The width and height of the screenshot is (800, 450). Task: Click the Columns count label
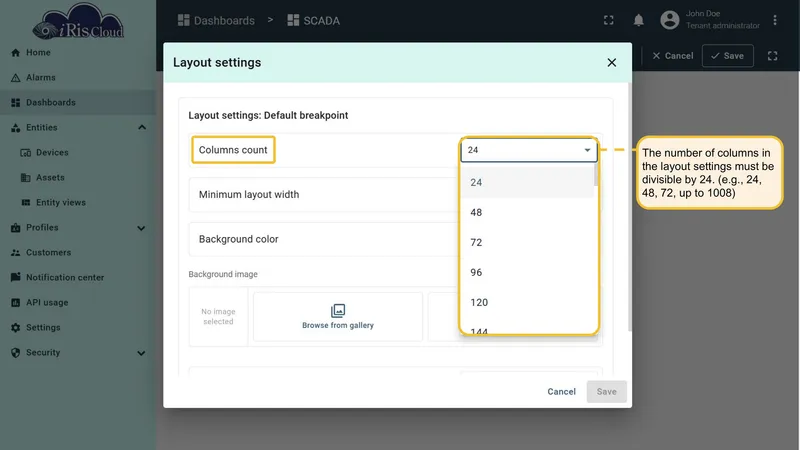233,150
